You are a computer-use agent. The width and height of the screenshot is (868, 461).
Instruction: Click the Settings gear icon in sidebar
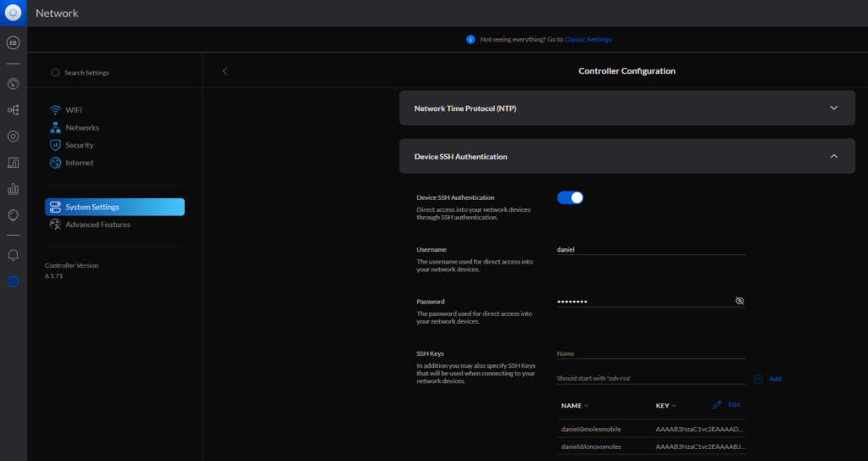tap(13, 281)
